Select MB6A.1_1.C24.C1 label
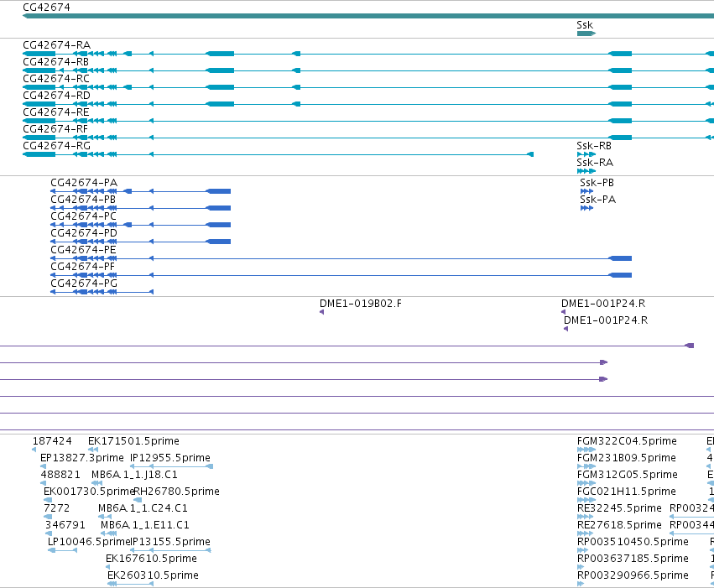This screenshot has width=714, height=588. point(143,508)
